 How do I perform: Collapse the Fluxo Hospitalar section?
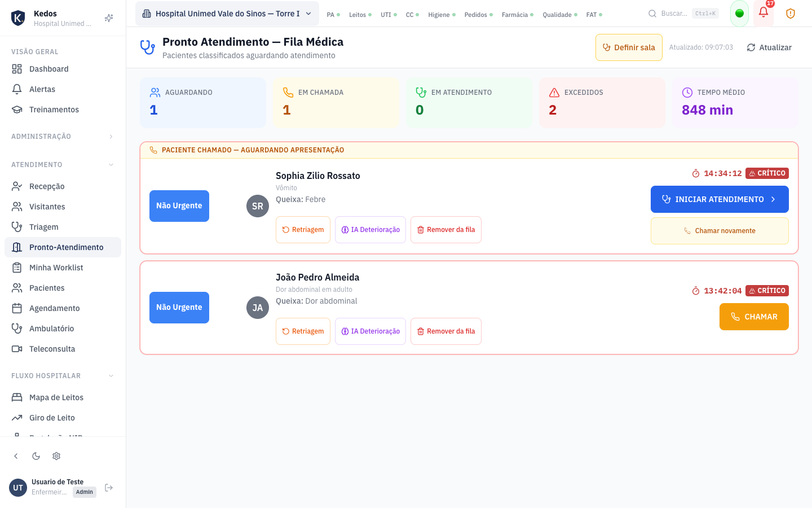63,376
